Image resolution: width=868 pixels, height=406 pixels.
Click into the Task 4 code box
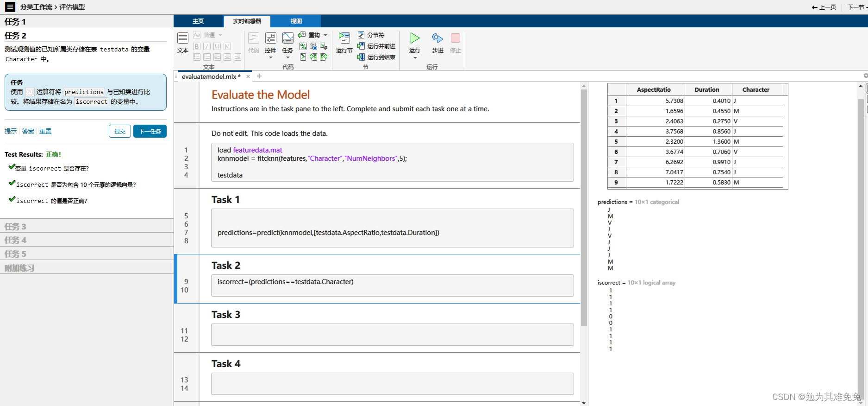[x=392, y=384]
